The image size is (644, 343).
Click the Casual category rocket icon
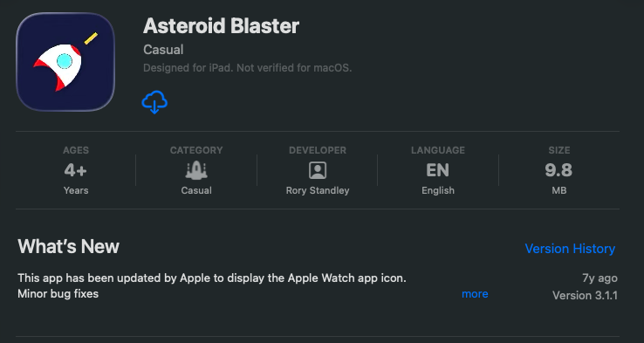[196, 170]
